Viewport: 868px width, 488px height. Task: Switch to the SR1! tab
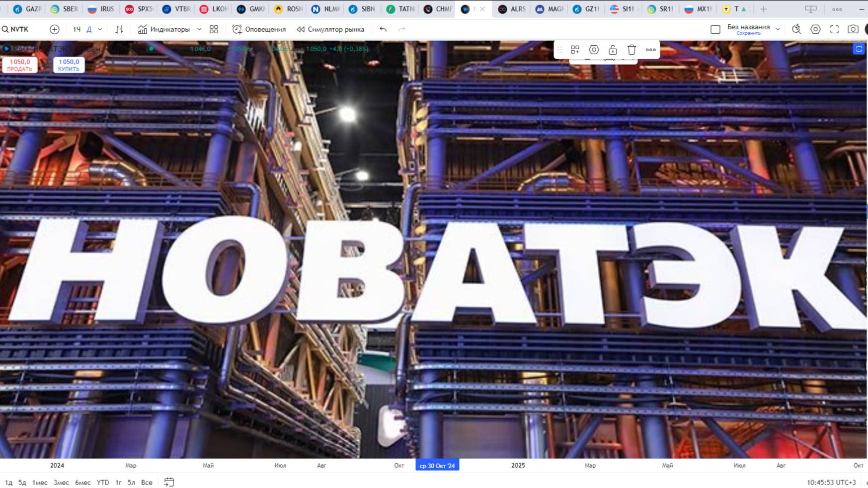[661, 9]
